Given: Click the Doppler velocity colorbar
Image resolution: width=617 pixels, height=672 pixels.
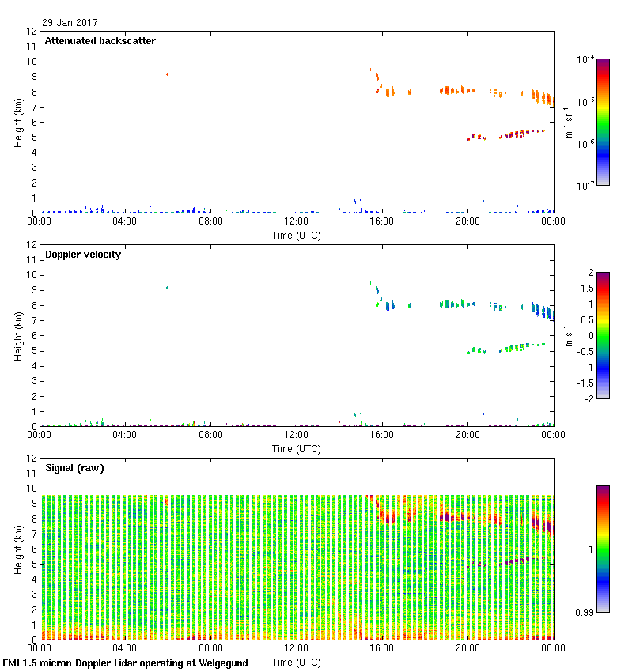Looking at the screenshot, I should [603, 335].
